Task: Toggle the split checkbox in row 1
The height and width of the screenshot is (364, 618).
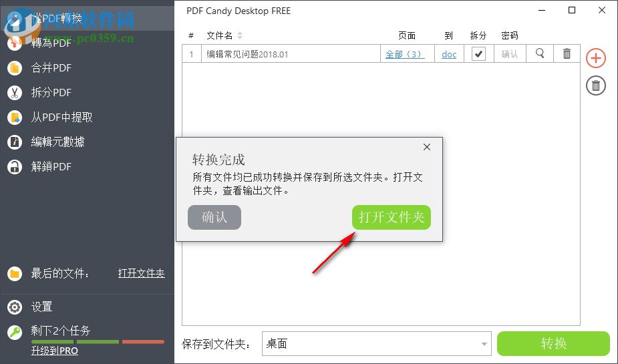Action: point(478,54)
